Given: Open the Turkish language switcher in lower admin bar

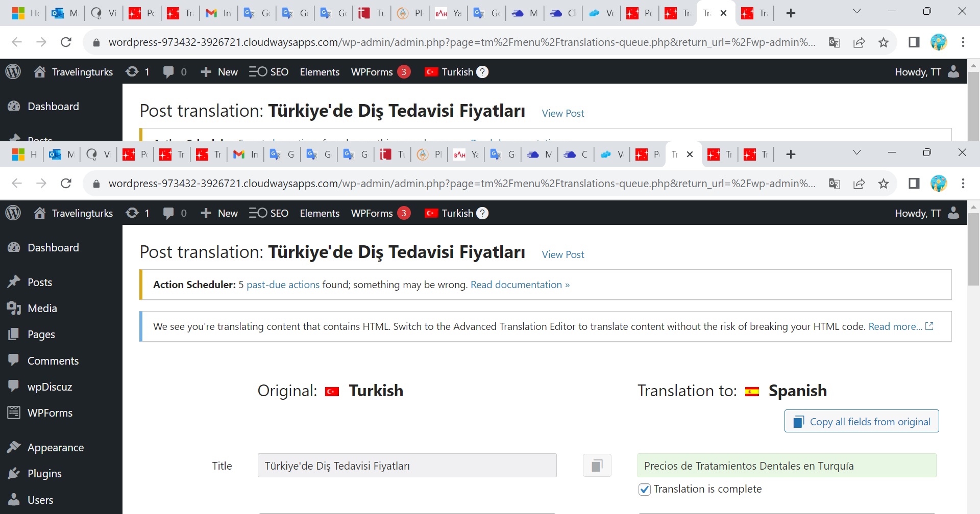Looking at the screenshot, I should pyautogui.click(x=449, y=213).
